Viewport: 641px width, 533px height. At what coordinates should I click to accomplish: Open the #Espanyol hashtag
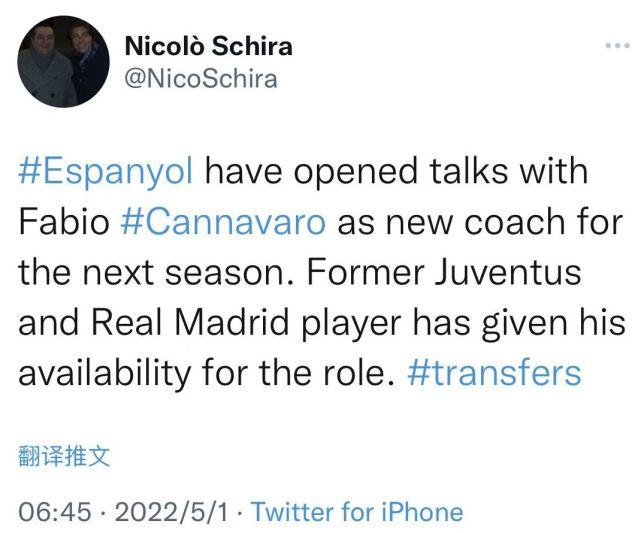pos(110,170)
